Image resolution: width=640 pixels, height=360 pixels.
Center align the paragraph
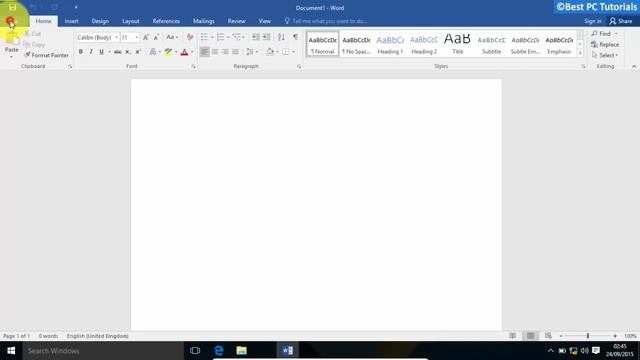point(215,52)
